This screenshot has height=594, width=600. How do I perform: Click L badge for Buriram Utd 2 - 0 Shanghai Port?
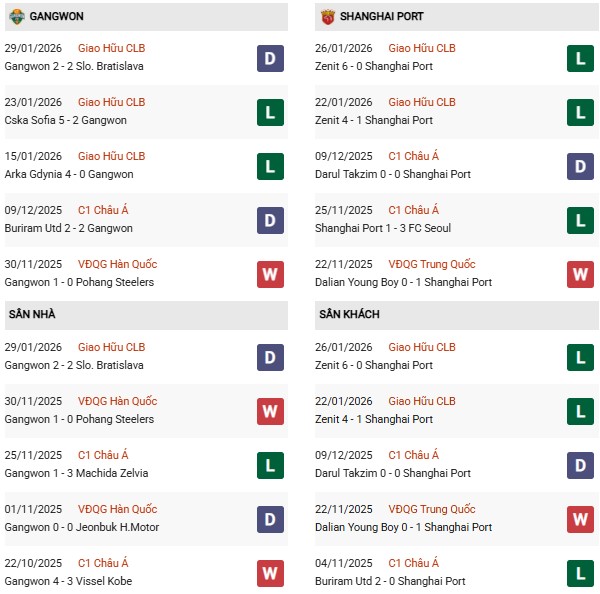click(580, 573)
